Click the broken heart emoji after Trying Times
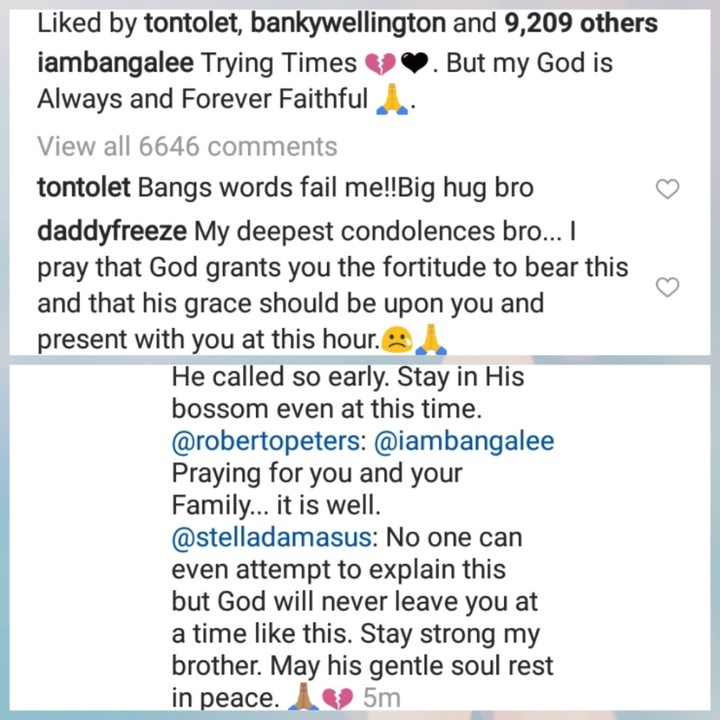720x720 pixels. [380, 63]
